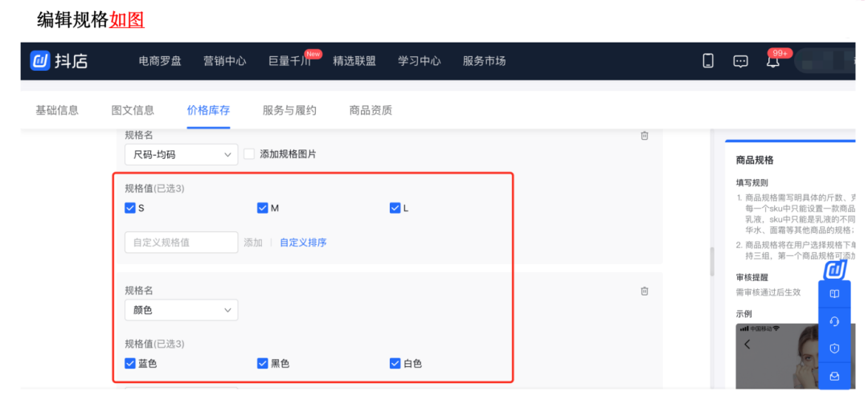Screen dimensions: 868x420
Task: Click the 商品规格 panel heading
Action: (755, 161)
